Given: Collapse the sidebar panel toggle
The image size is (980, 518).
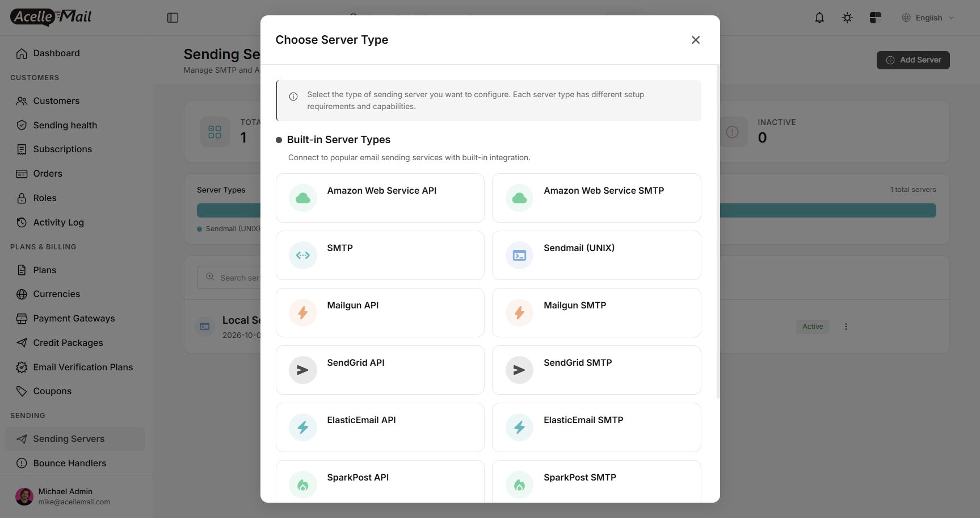Looking at the screenshot, I should pyautogui.click(x=173, y=18).
